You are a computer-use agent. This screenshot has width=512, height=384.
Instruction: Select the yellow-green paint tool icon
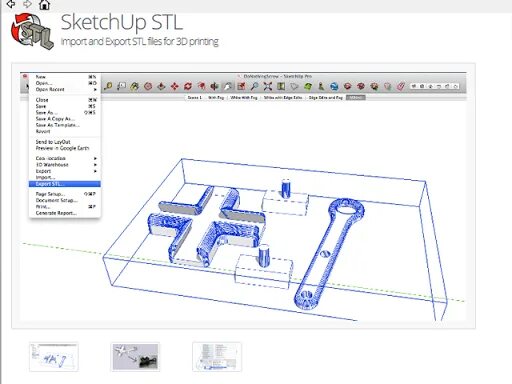(135, 86)
